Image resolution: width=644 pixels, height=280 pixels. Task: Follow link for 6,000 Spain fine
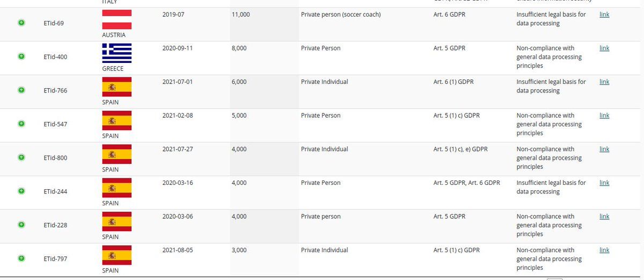[604, 82]
